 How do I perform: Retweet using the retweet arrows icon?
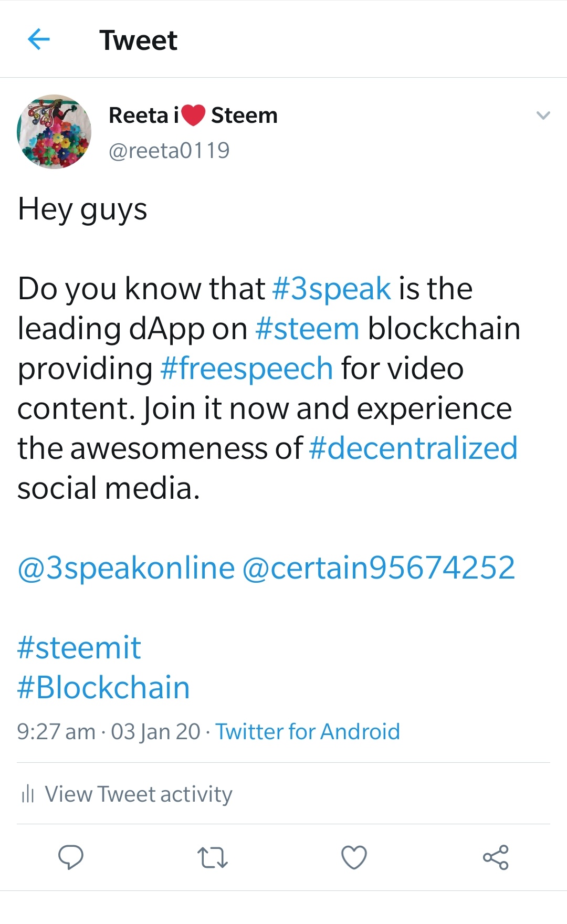point(212,857)
